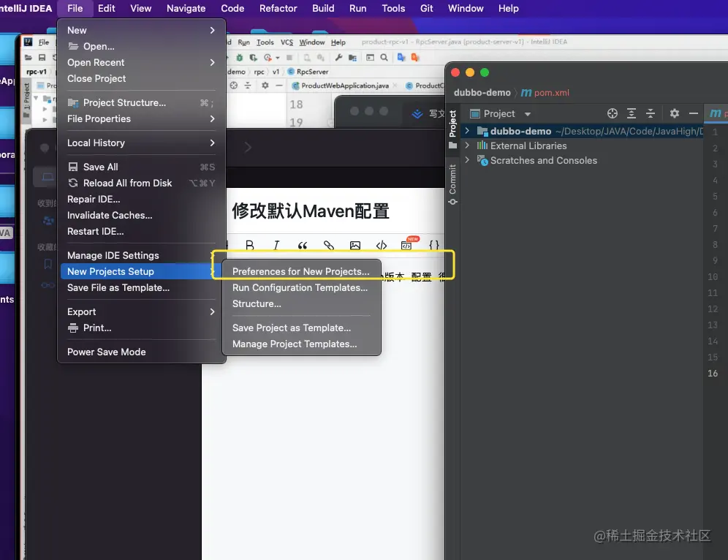Click the italic icon in the article editor
The width and height of the screenshot is (728, 560).
click(276, 245)
